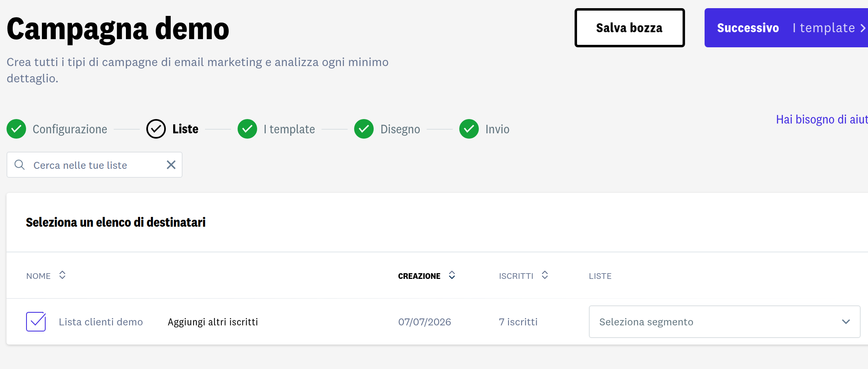Click the green checkmark icon beside I template
Screen dimensions: 868x369
(x=247, y=129)
